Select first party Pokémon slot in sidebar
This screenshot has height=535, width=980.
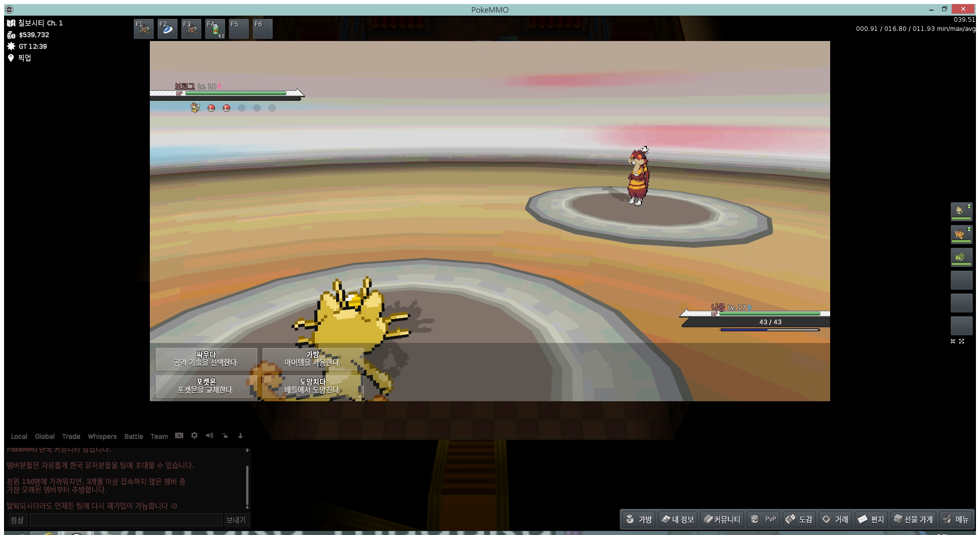961,211
